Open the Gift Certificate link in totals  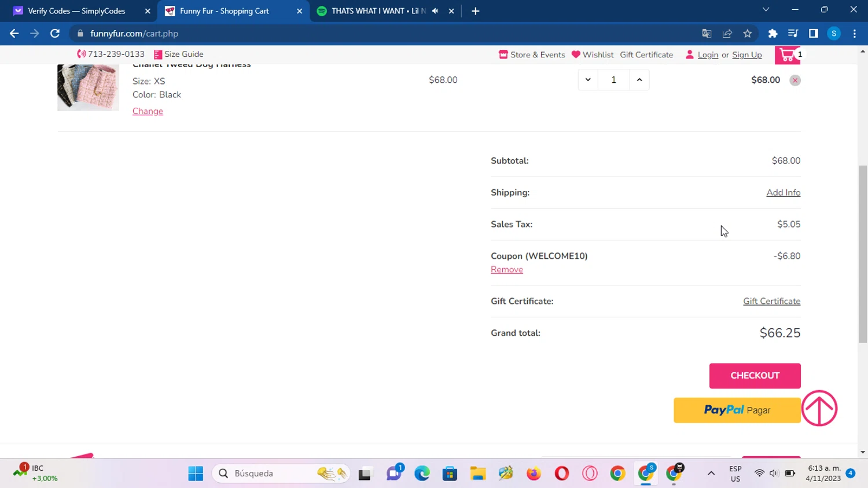pos(772,301)
